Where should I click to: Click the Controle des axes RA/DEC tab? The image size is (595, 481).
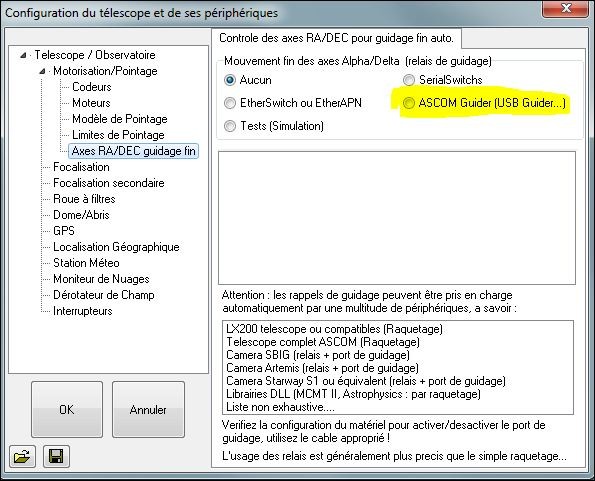[336, 38]
